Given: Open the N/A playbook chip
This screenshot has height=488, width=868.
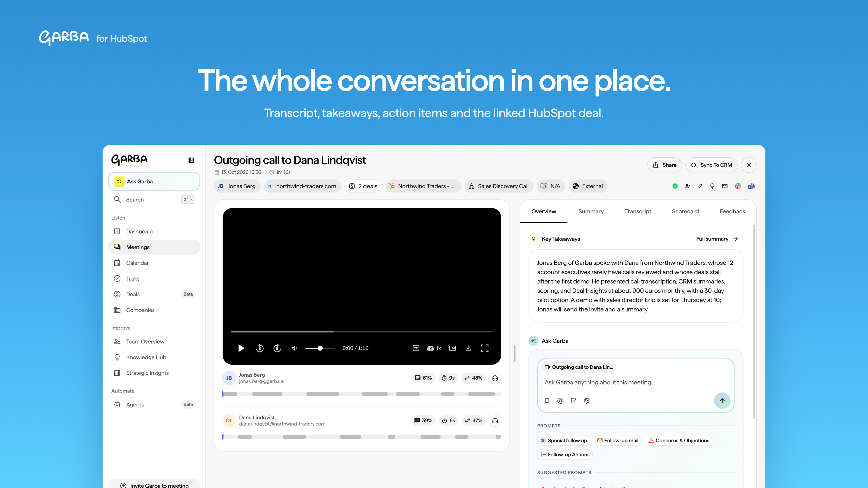Looking at the screenshot, I should click(551, 186).
